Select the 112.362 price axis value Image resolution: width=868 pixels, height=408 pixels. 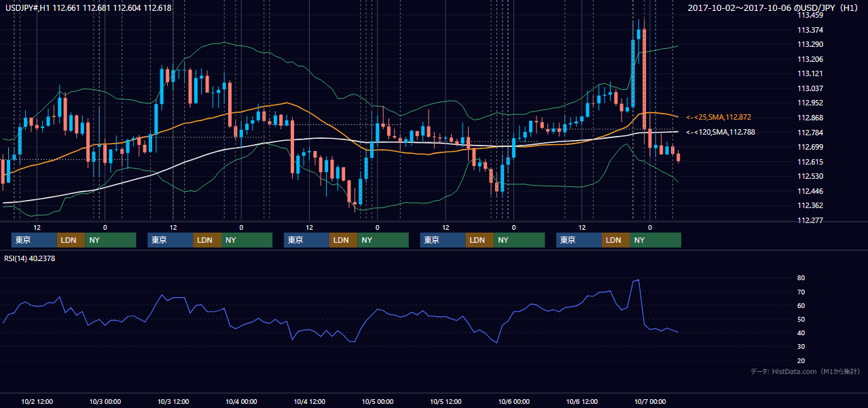click(810, 206)
